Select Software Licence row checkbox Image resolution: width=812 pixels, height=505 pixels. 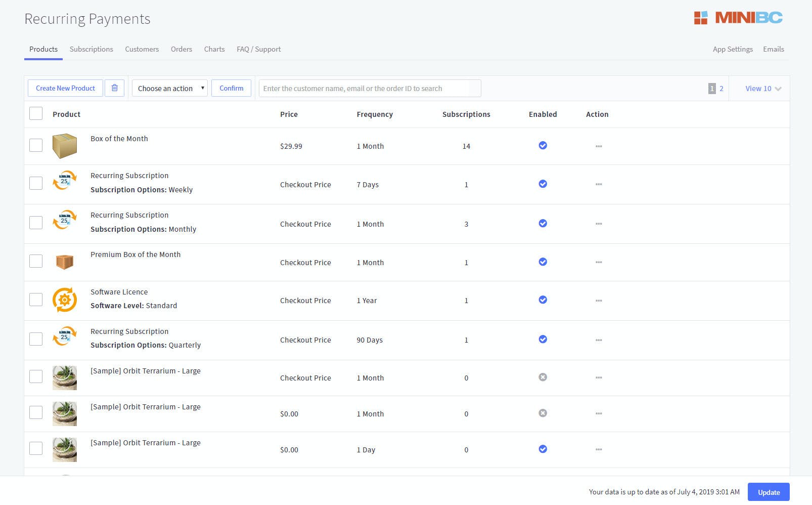click(x=36, y=300)
